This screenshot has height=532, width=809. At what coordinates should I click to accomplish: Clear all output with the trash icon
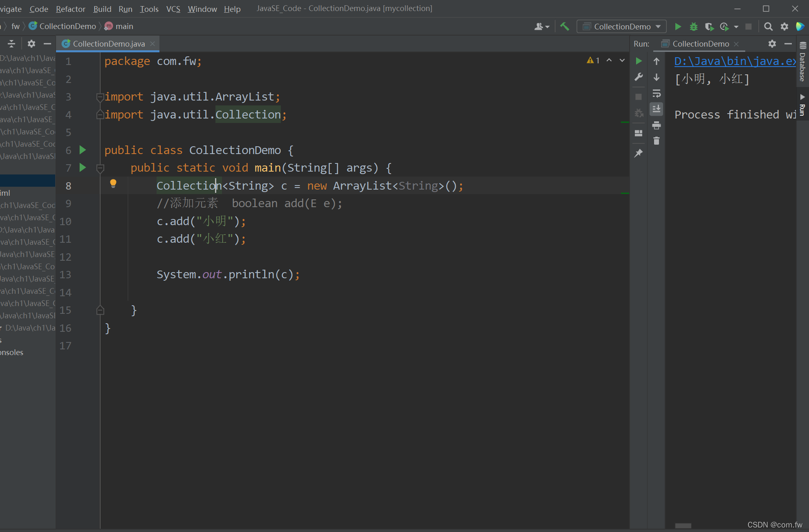point(657,141)
